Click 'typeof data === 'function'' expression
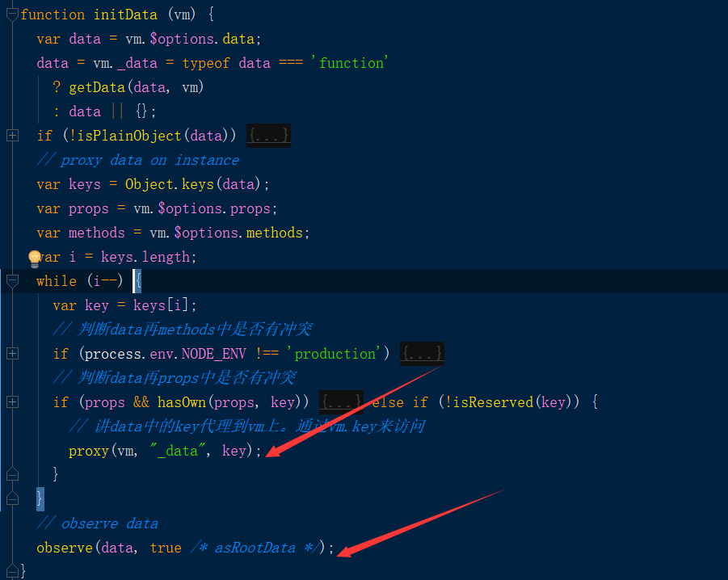This screenshot has width=728, height=580. tap(285, 63)
